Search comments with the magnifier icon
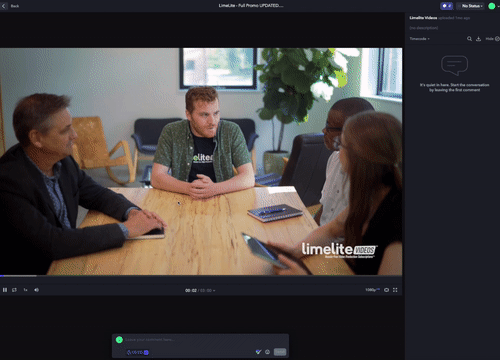Image resolution: width=500 pixels, height=360 pixels. click(469, 39)
